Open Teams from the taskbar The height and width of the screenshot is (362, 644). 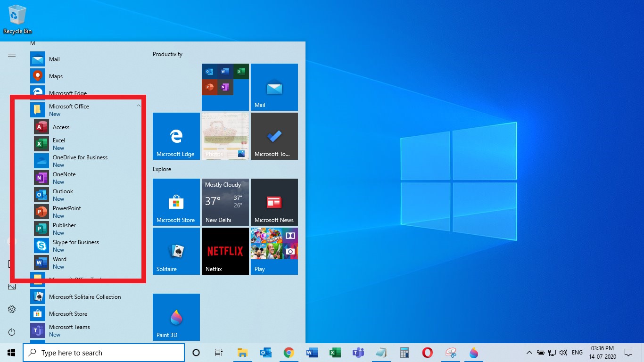pyautogui.click(x=358, y=353)
